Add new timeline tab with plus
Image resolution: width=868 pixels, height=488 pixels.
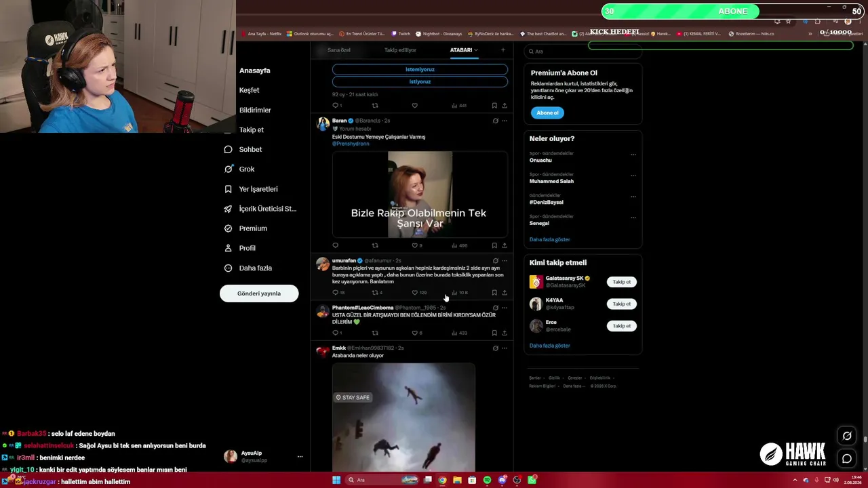pyautogui.click(x=502, y=49)
